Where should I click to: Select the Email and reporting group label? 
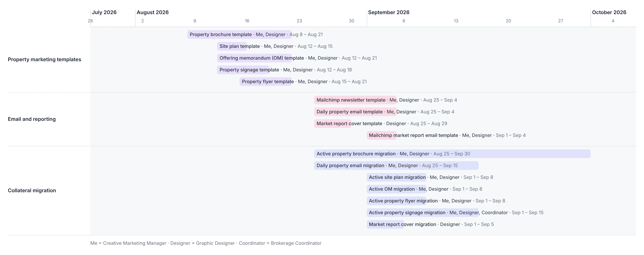pyautogui.click(x=32, y=119)
